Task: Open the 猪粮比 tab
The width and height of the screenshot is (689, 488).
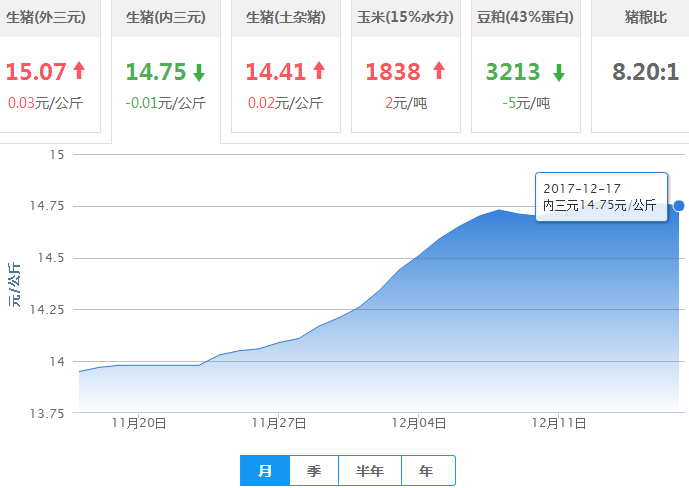Action: [x=640, y=19]
